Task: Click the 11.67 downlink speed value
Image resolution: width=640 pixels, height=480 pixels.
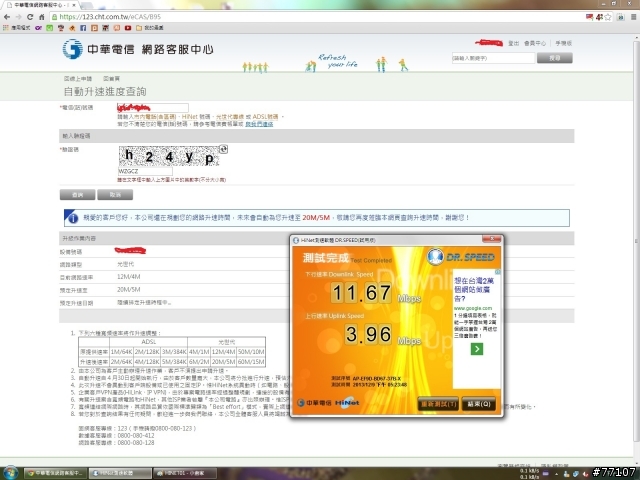Action: pos(361,293)
